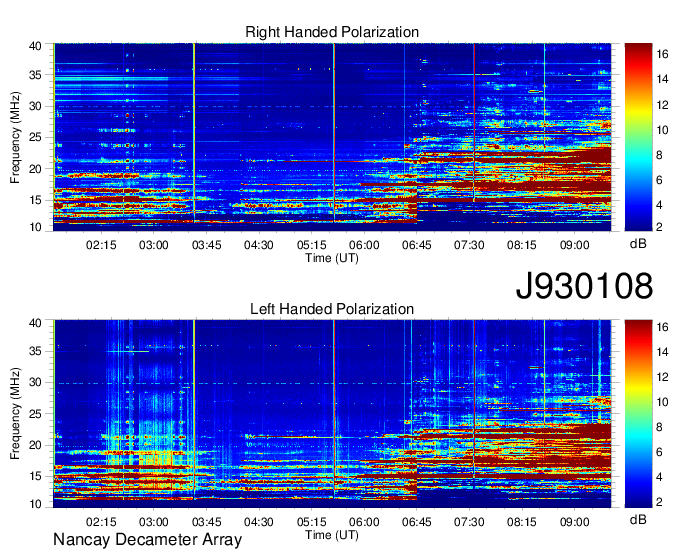The width and height of the screenshot is (680, 552).
Task: Click the "Nancay Decameter Array" caption
Action: [x=147, y=539]
